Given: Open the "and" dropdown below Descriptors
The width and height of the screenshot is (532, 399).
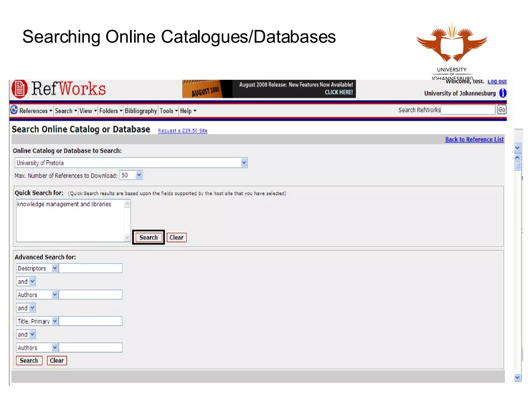Looking at the screenshot, I should (x=26, y=282).
